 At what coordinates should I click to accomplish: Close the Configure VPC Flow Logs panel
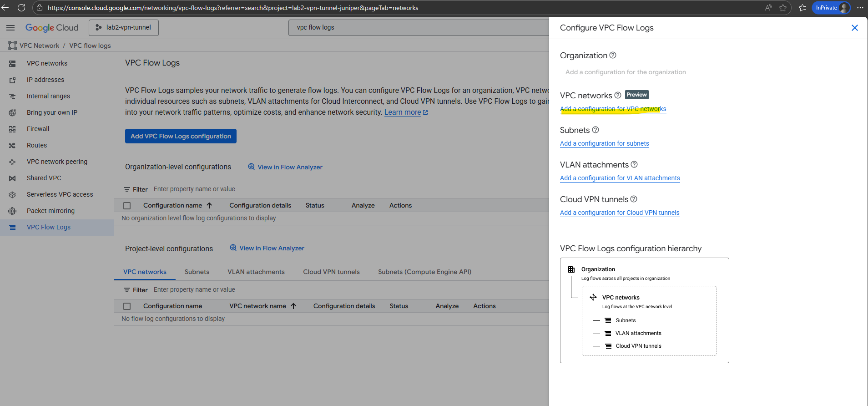(x=855, y=28)
